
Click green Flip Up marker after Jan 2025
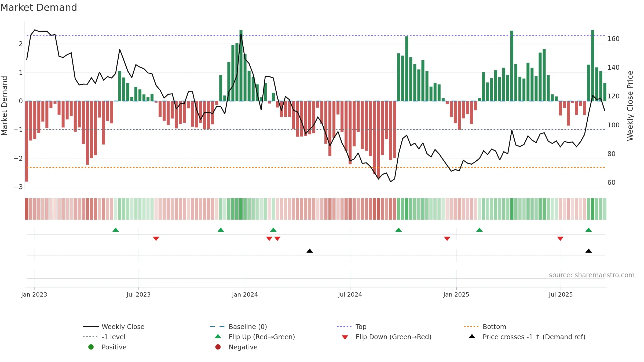[480, 230]
